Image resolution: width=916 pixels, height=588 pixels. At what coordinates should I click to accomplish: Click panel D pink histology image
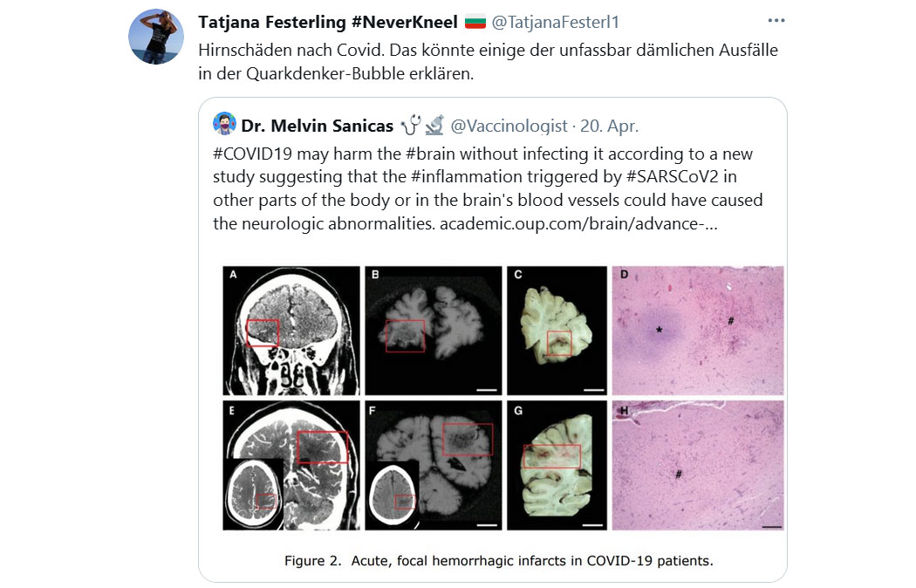[x=698, y=331]
